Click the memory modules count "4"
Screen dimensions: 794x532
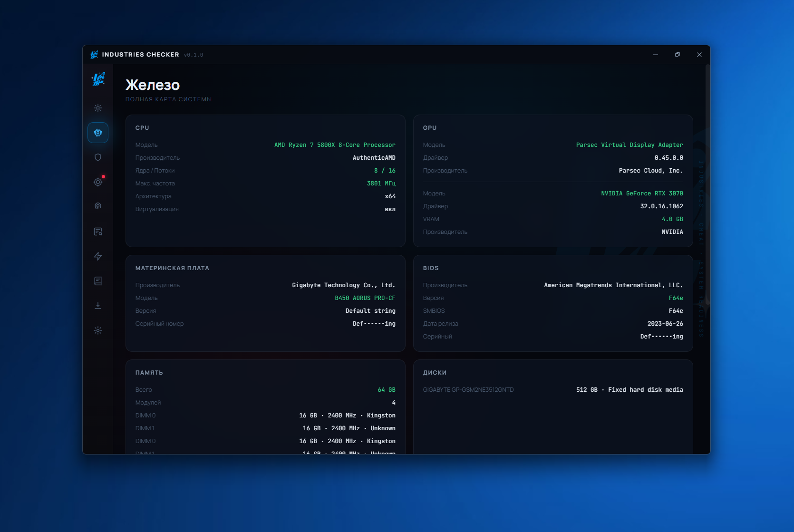tap(394, 403)
